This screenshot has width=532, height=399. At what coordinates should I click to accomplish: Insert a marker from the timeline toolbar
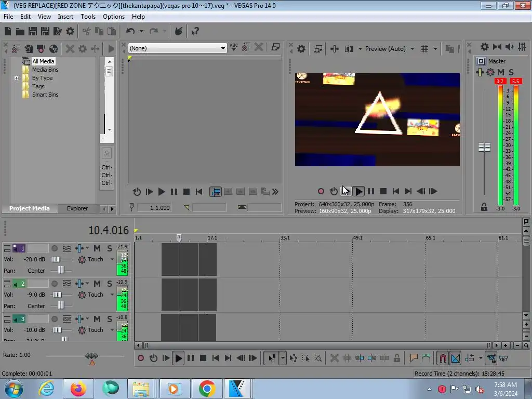pyautogui.click(x=414, y=358)
